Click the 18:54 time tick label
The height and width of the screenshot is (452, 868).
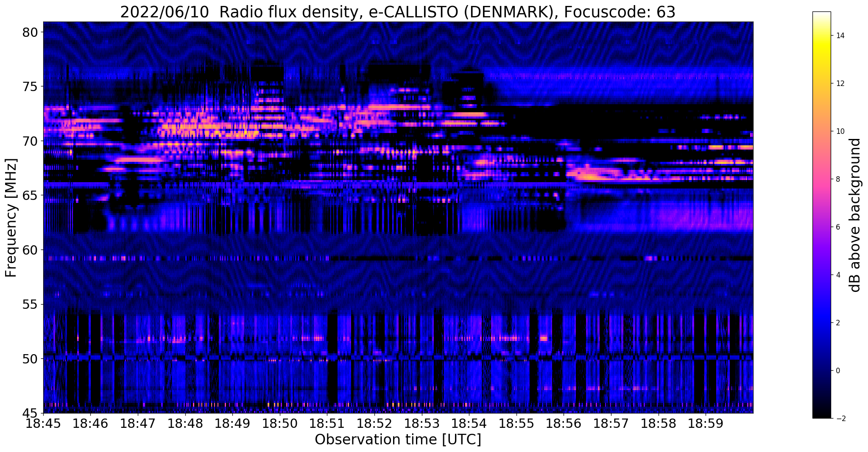[469, 423]
